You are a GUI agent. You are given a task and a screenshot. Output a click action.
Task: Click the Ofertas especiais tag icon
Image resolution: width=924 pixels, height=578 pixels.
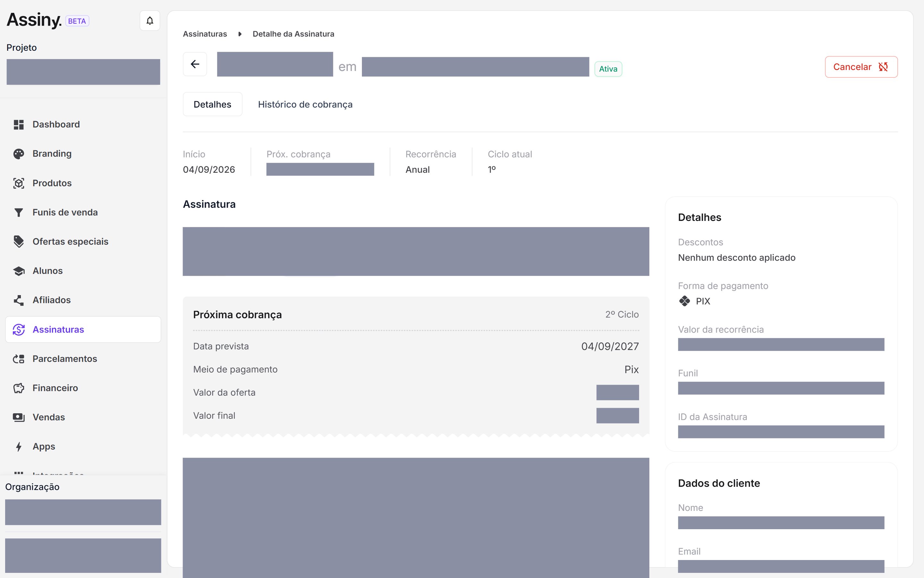pyautogui.click(x=19, y=241)
